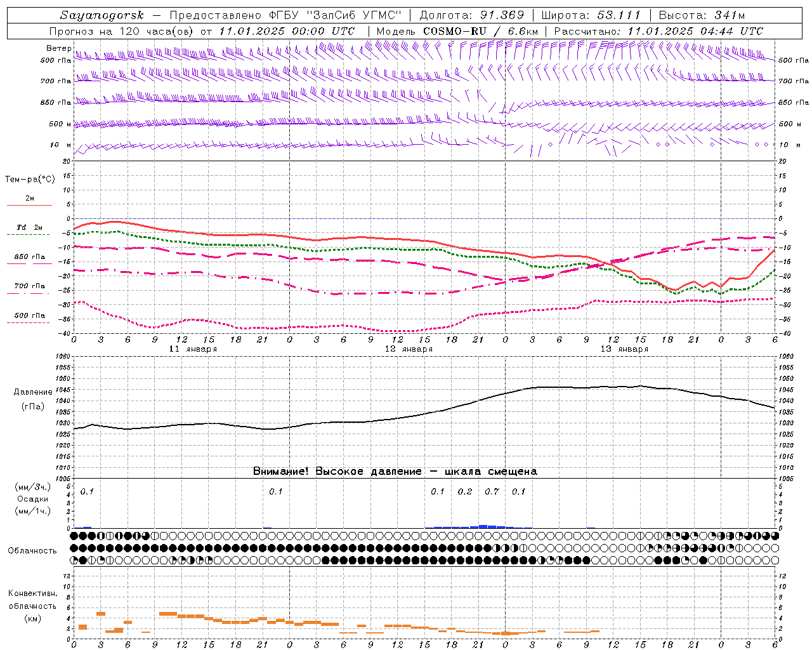
Task: Click the Тем-ра(°C) axis title
Action: pyautogui.click(x=30, y=180)
